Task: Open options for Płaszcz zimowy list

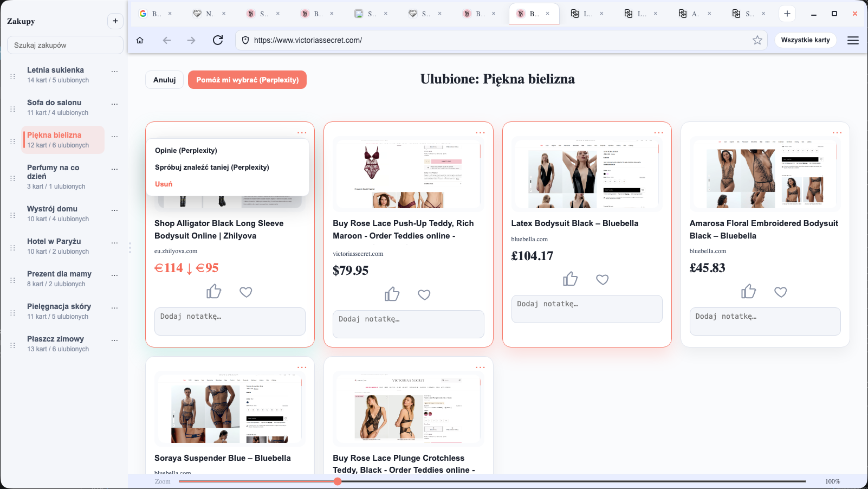Action: tap(114, 340)
